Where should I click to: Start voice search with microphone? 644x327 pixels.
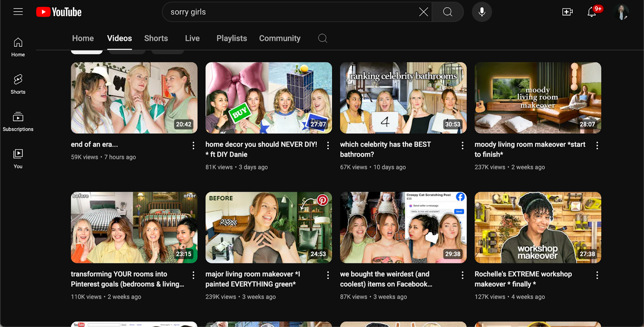coord(482,12)
